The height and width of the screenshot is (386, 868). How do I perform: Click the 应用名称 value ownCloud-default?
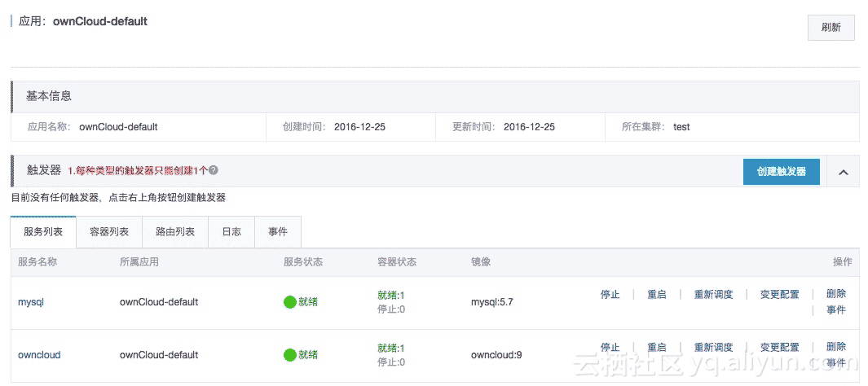pyautogui.click(x=118, y=127)
